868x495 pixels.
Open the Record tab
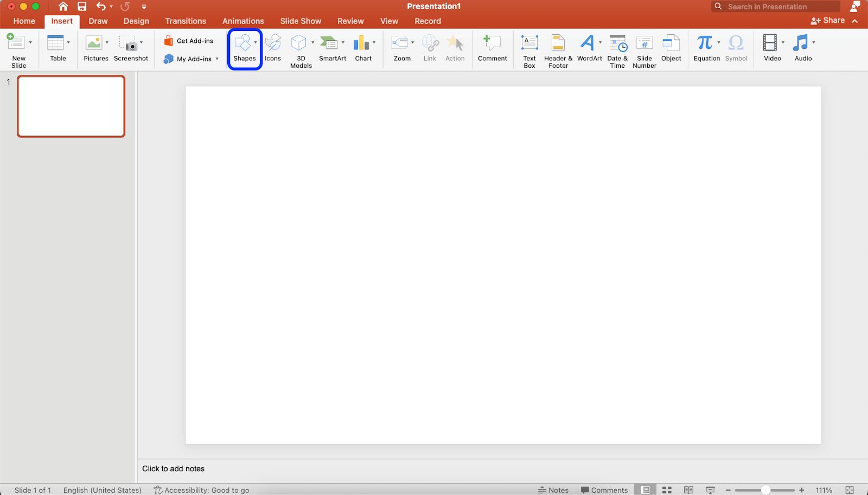tap(427, 21)
